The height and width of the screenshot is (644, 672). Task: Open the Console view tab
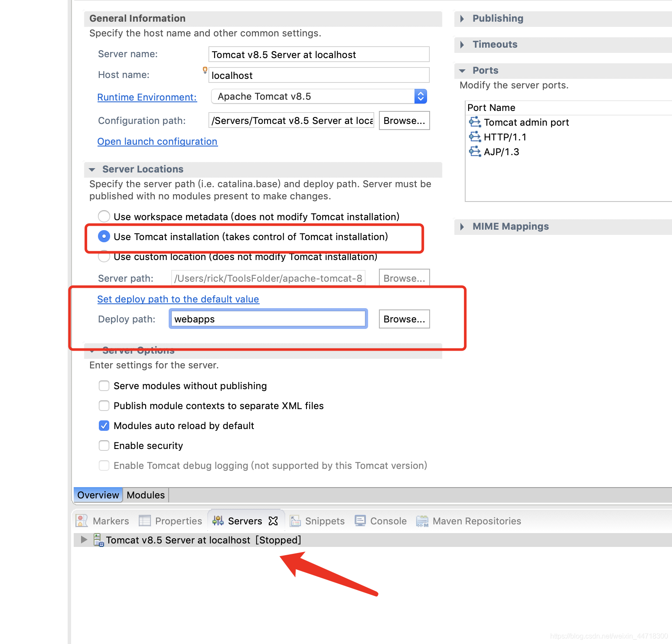[381, 520]
